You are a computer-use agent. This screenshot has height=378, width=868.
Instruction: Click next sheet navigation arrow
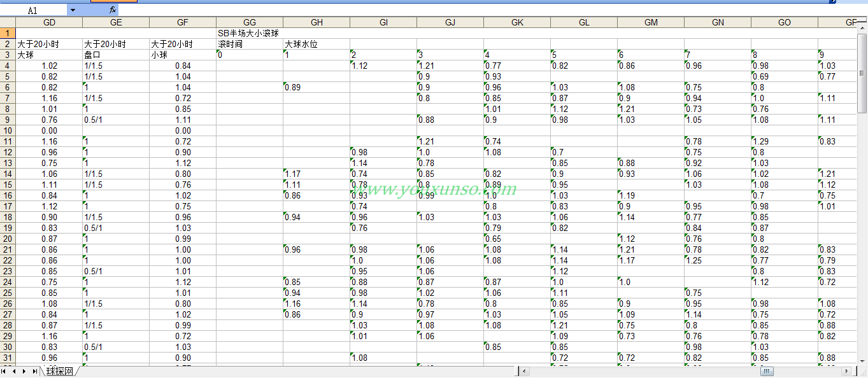click(x=24, y=371)
